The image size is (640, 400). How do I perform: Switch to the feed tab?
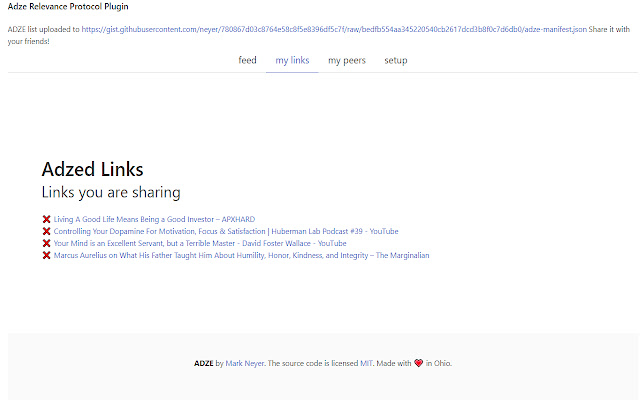(247, 60)
